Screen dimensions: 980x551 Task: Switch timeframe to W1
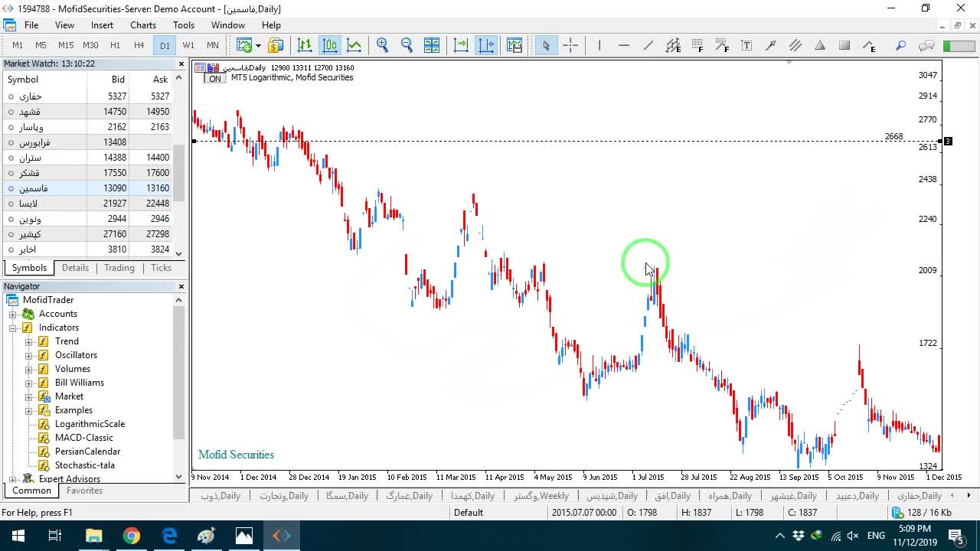coord(188,45)
